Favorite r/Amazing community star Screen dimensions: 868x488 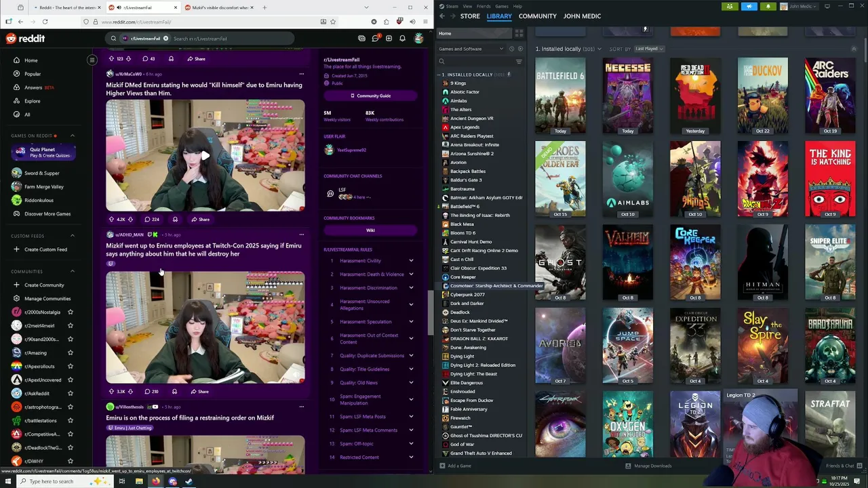coord(70,353)
